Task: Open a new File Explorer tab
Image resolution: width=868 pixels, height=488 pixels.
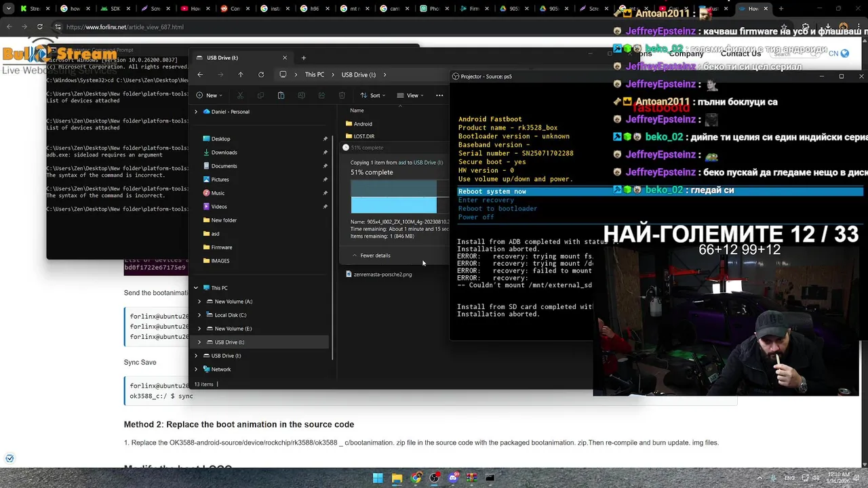Action: point(304,58)
